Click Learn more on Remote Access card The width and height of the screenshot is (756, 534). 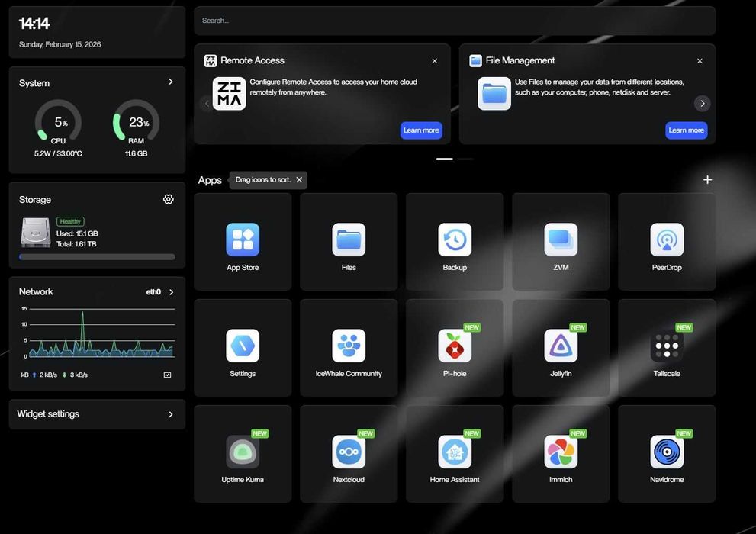click(421, 130)
